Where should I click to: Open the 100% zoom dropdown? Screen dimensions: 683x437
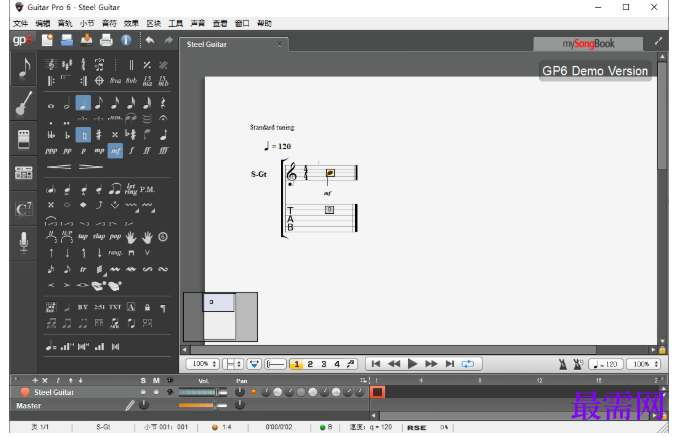coord(203,363)
